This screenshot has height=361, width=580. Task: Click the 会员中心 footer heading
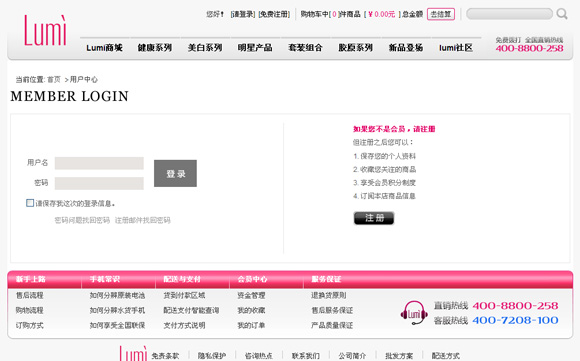tap(252, 279)
